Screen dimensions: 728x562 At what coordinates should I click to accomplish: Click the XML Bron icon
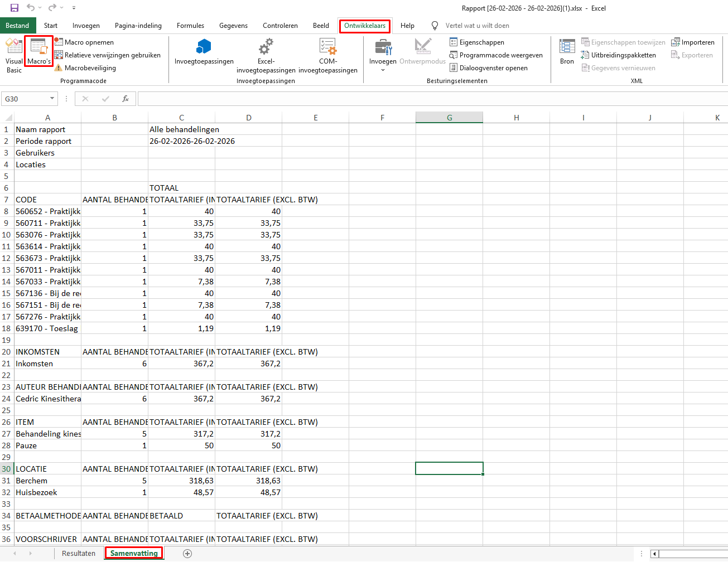tap(567, 51)
